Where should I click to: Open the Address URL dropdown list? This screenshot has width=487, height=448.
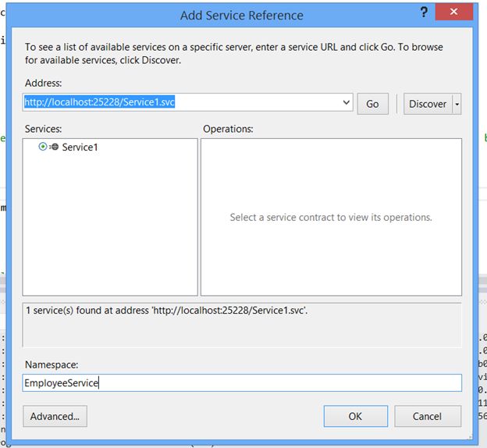[347, 102]
